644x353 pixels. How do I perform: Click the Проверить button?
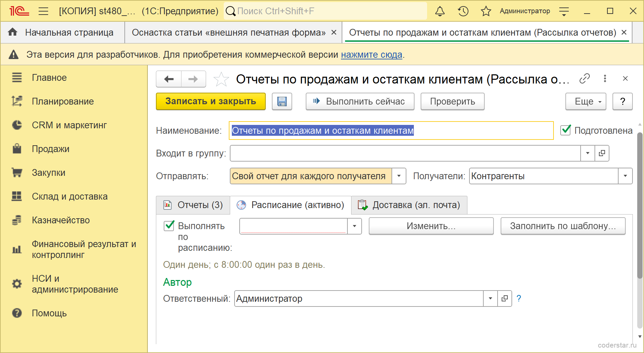tap(452, 101)
